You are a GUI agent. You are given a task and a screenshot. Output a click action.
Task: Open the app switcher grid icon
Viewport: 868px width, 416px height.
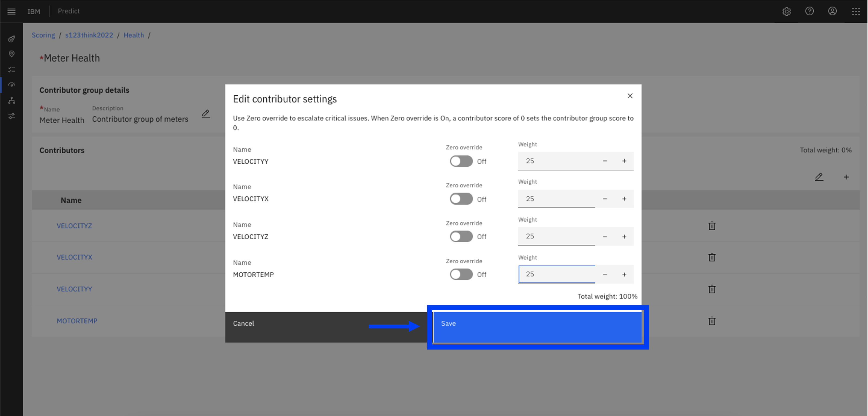coord(856,11)
